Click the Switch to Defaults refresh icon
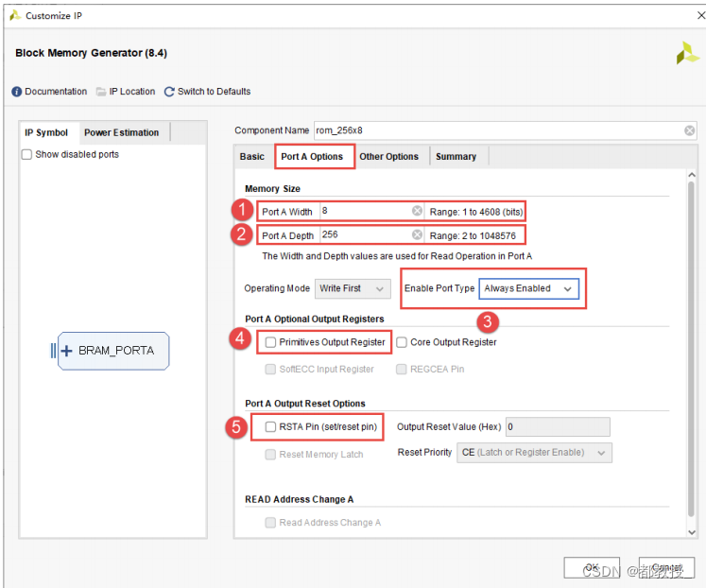 169,92
